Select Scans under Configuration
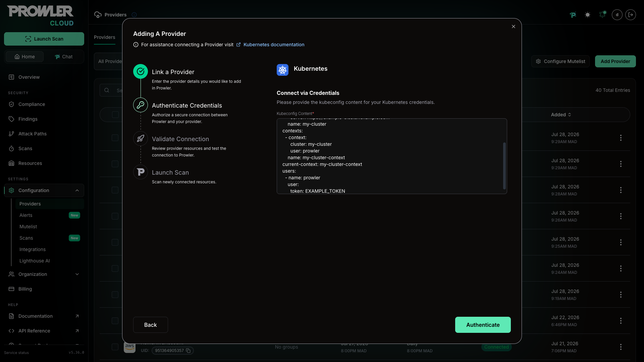 [x=26, y=238]
